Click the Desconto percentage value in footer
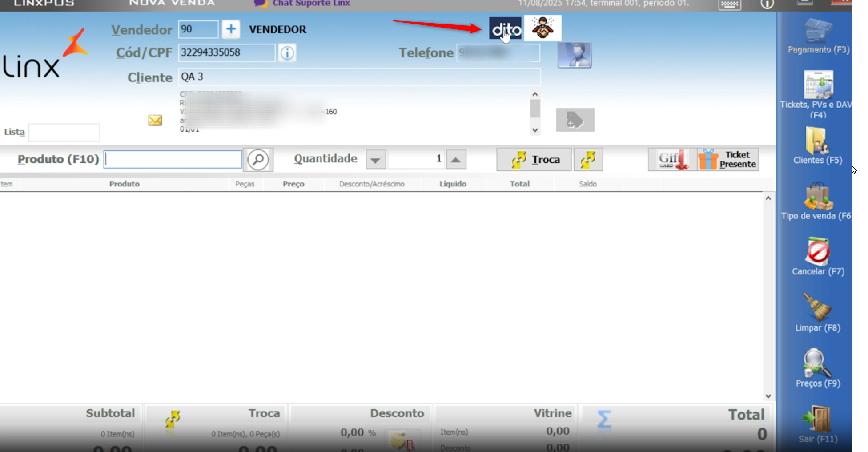The width and height of the screenshot is (868, 452). (x=358, y=432)
